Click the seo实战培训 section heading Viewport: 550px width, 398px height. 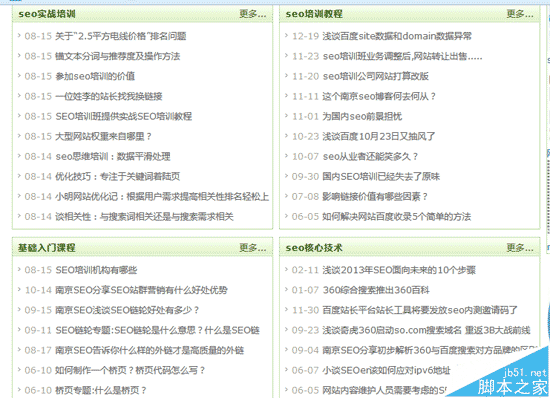coord(47,14)
